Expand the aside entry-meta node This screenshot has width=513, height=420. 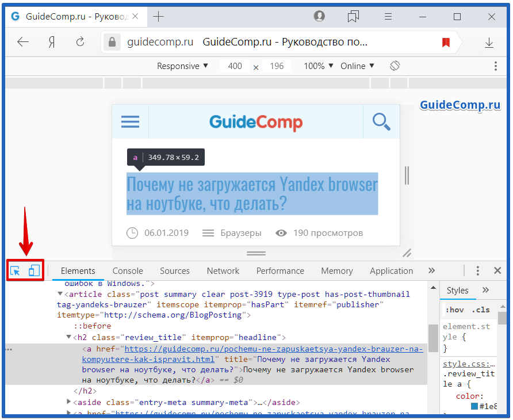68,402
